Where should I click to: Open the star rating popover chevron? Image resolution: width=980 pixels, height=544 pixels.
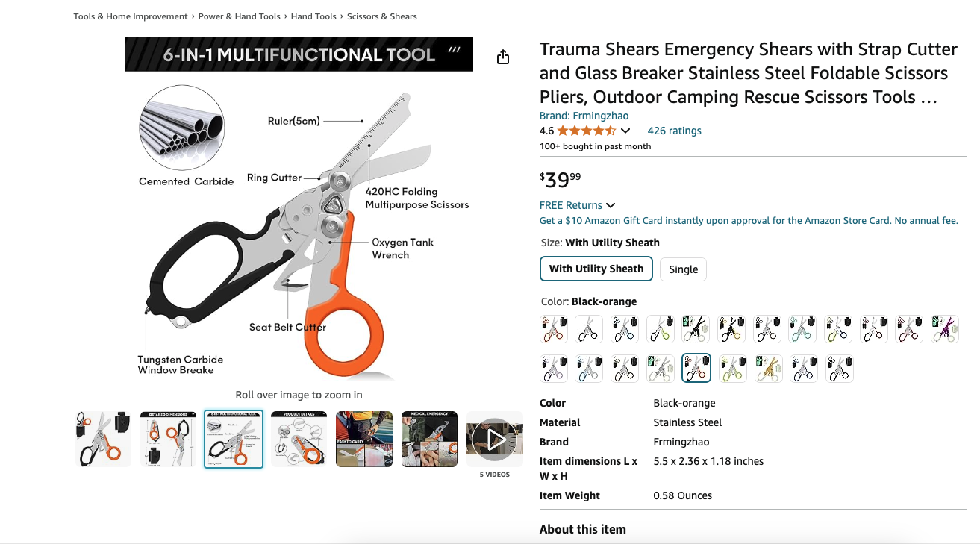(625, 131)
